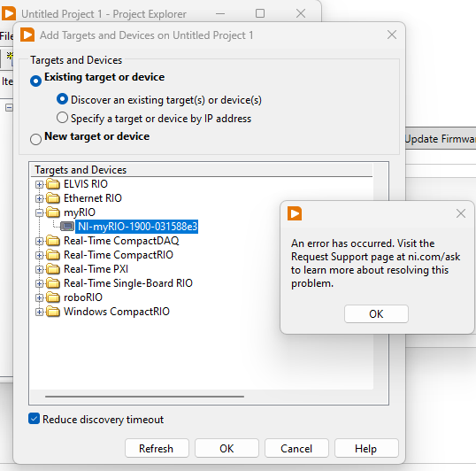The height and width of the screenshot is (471, 476).
Task: Click the Windows CompactRIO folder icon
Action: (x=53, y=312)
